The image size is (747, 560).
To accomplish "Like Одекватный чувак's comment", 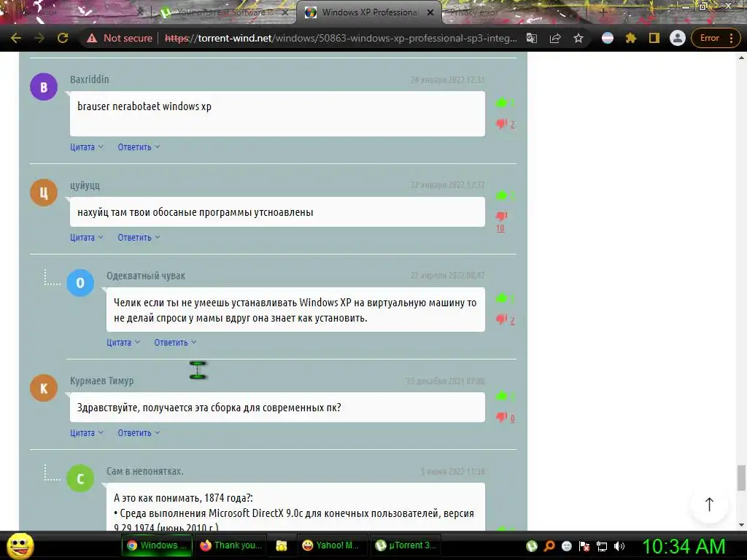I will (x=501, y=298).
